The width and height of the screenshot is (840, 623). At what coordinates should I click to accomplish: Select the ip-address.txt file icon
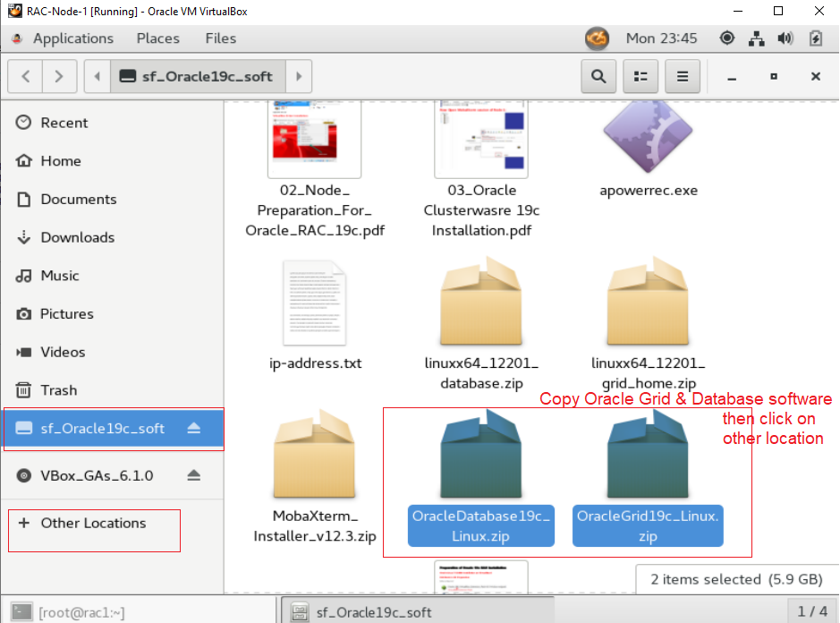pyautogui.click(x=315, y=303)
